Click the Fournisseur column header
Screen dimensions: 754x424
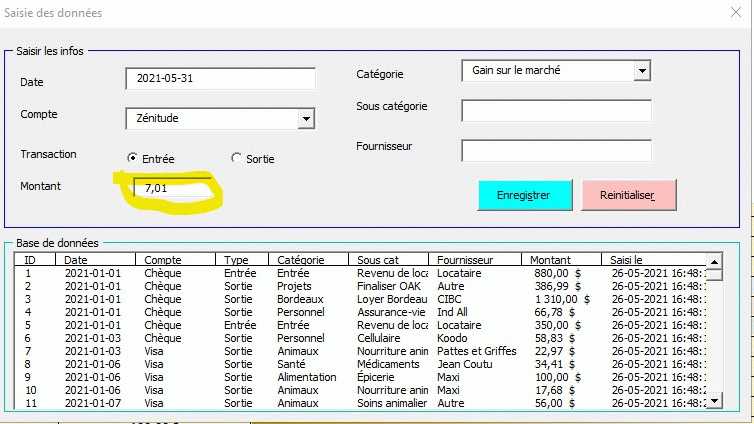coord(476,260)
